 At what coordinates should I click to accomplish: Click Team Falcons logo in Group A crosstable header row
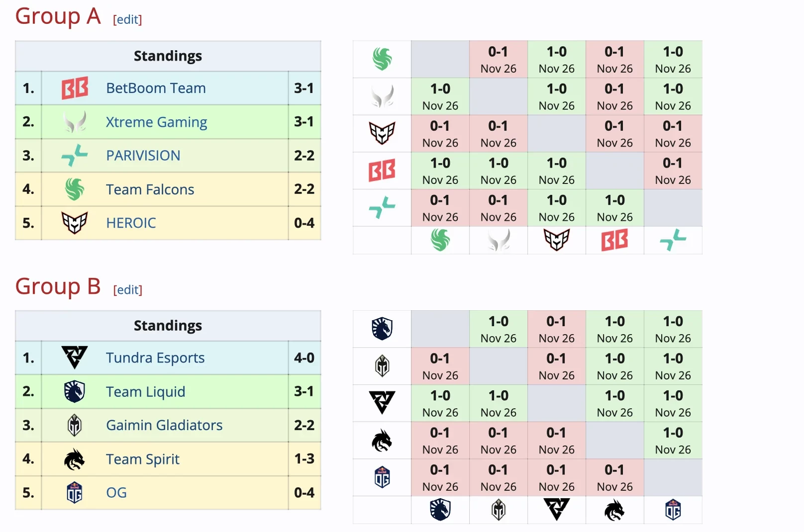click(x=382, y=59)
